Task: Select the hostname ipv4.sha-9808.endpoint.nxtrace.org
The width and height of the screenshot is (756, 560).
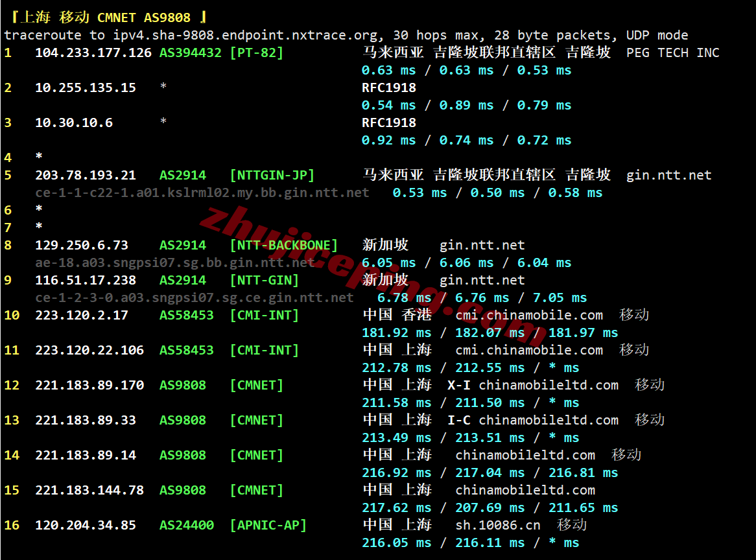Action: pyautogui.click(x=246, y=35)
